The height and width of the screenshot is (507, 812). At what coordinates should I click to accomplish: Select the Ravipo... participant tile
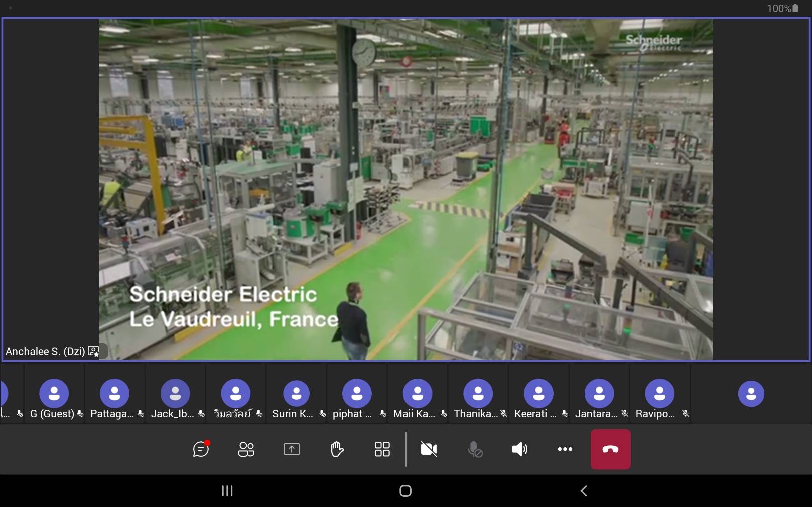(660, 394)
